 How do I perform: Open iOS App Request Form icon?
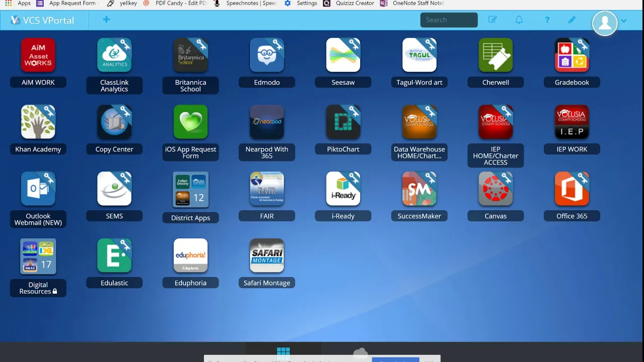click(x=191, y=122)
